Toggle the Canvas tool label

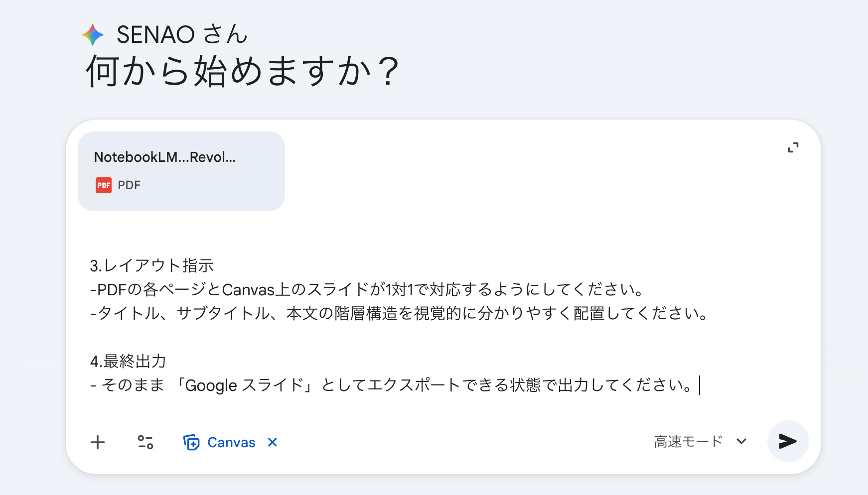pos(231,442)
